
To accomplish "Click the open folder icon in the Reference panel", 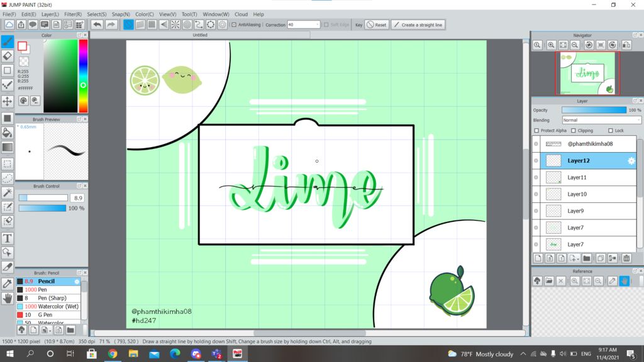I will point(549,281).
